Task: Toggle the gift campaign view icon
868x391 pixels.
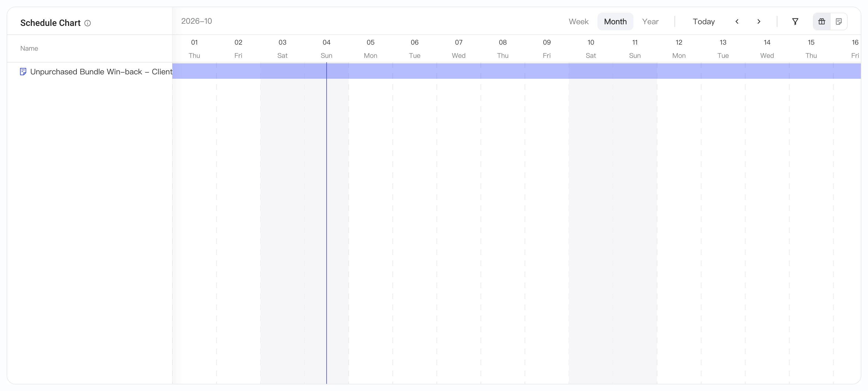Action: click(x=822, y=21)
